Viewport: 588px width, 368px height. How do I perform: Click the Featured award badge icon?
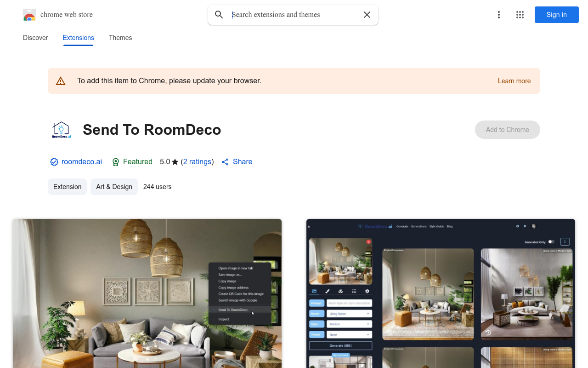click(116, 162)
